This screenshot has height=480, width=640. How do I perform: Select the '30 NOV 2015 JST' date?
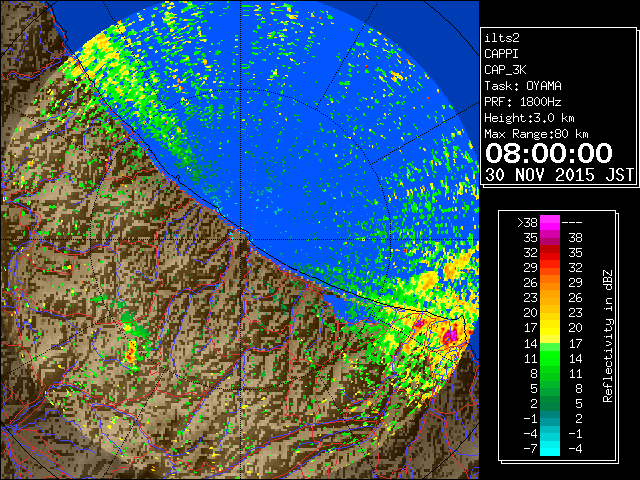[560, 175]
